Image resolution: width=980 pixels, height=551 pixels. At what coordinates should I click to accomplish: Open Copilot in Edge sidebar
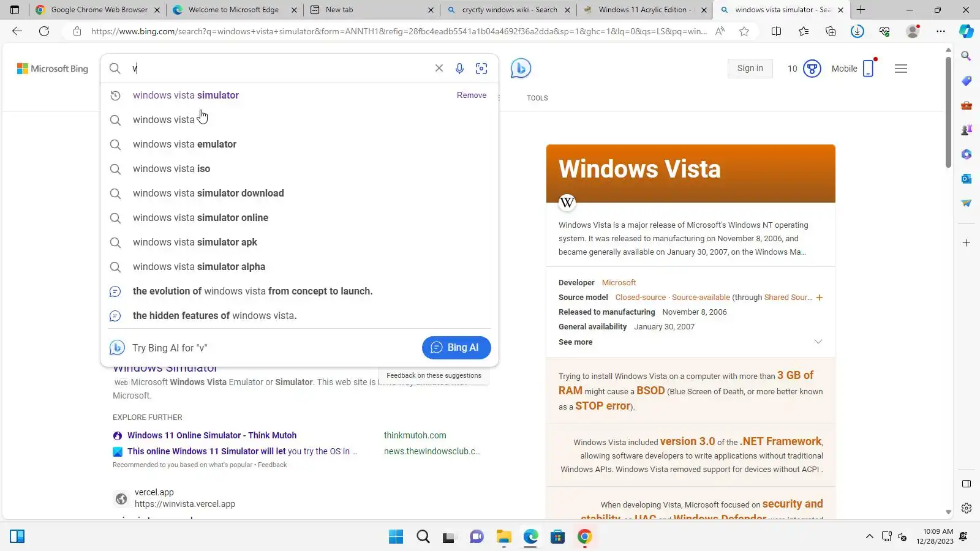(967, 31)
